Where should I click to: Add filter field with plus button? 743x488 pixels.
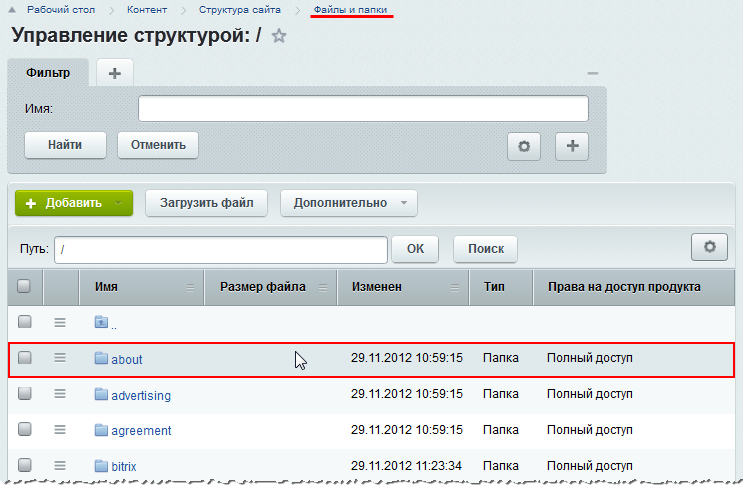pos(572,146)
